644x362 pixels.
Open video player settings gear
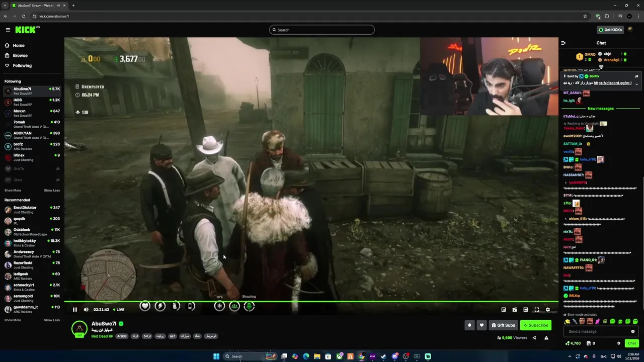548,310
